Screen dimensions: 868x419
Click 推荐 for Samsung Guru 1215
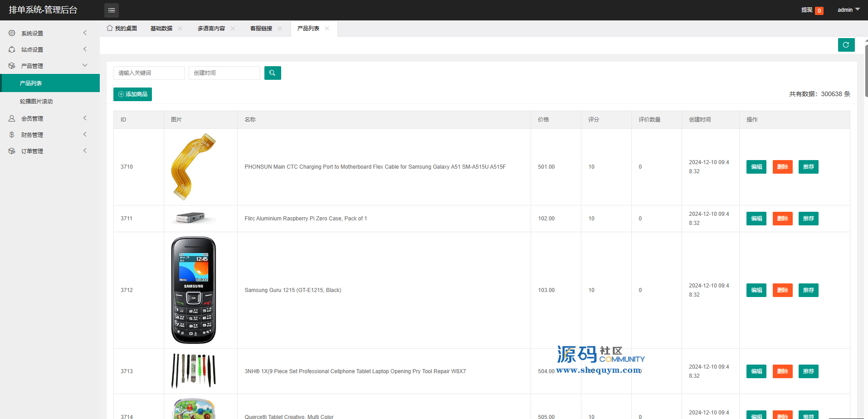pos(808,290)
